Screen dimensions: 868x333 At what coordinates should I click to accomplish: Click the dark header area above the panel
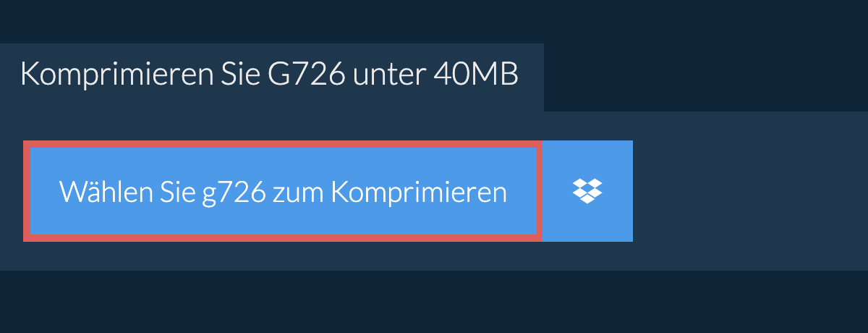[x=434, y=22]
